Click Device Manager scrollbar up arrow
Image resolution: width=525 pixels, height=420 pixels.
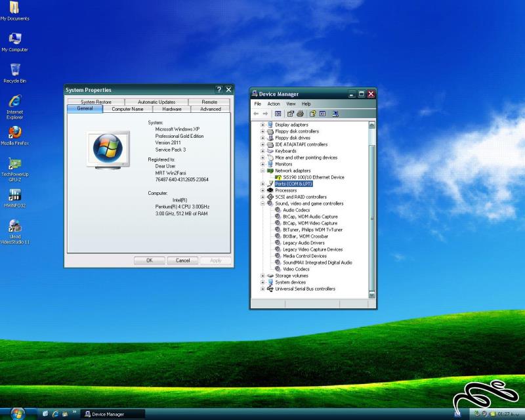(371, 125)
